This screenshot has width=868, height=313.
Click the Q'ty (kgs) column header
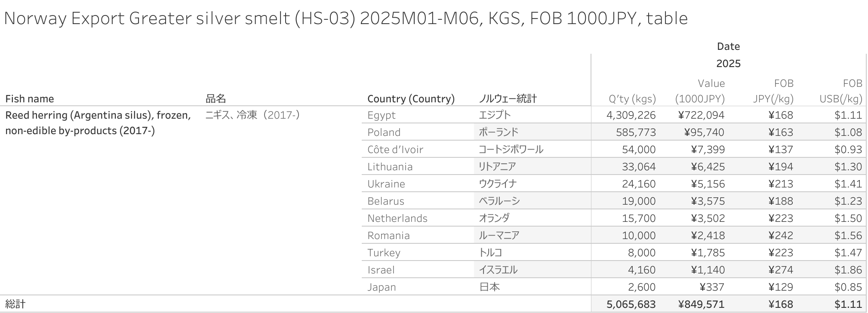click(x=632, y=99)
